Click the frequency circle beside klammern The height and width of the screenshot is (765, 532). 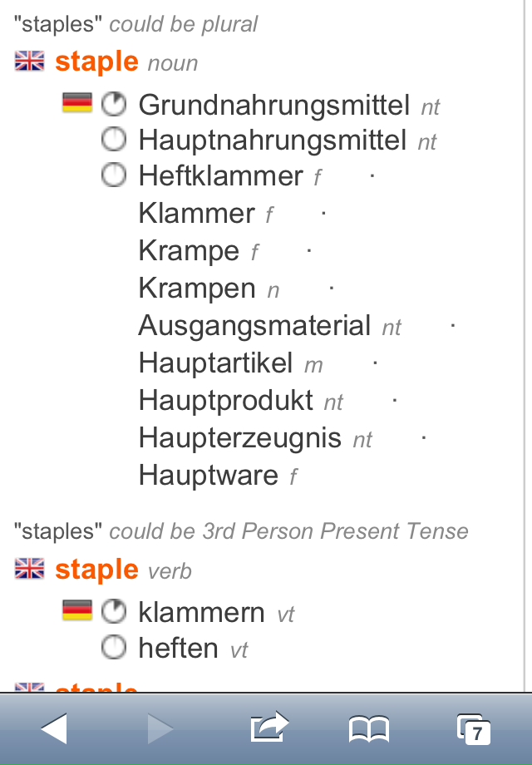[114, 612]
